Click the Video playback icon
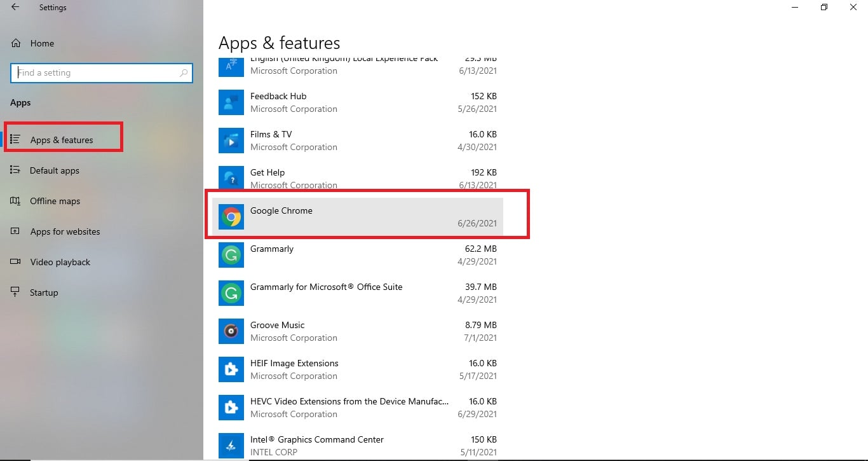Image resolution: width=868 pixels, height=461 pixels. coord(16,262)
